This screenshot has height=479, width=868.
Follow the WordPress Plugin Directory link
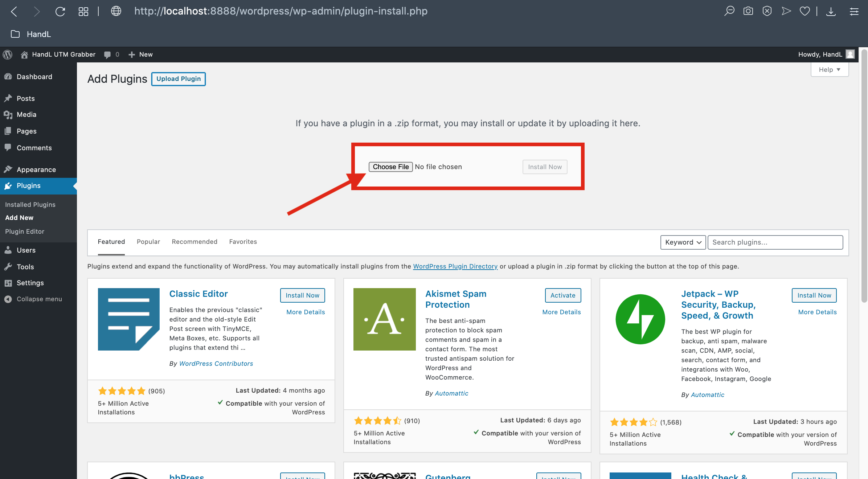[455, 266]
